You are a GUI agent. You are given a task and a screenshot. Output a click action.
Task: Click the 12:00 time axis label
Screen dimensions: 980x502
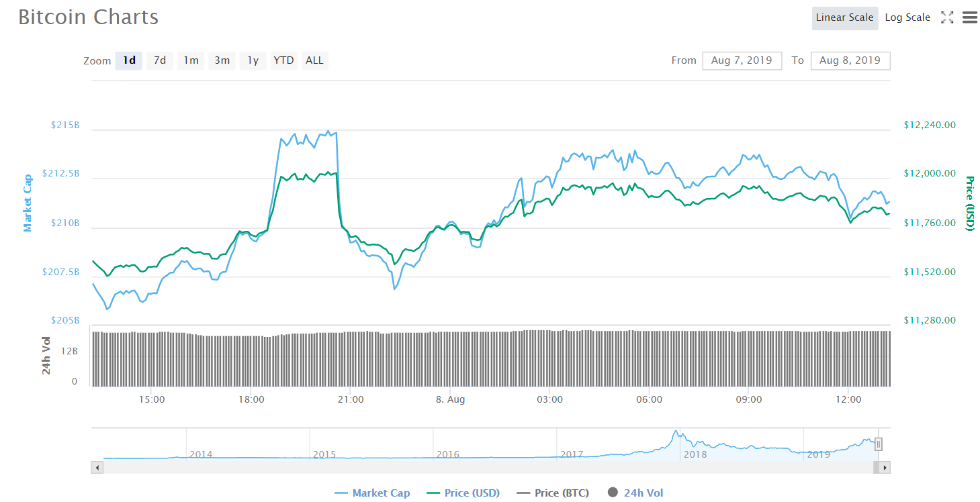tap(848, 399)
